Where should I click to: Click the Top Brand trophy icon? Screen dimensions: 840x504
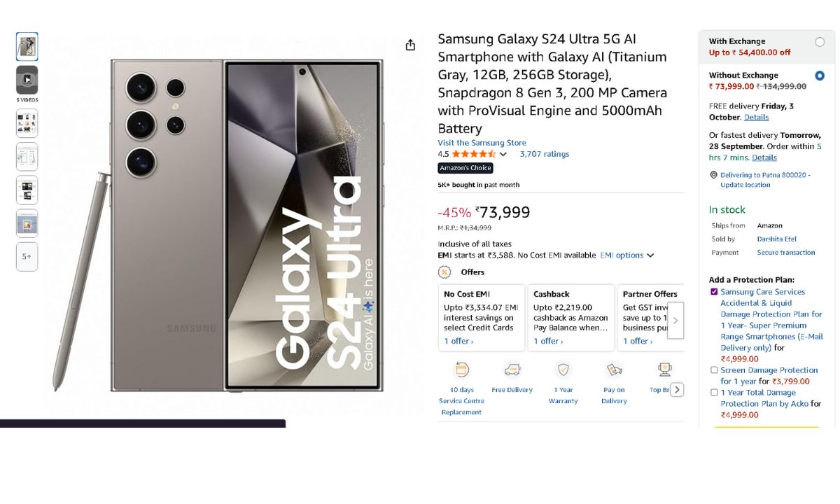(x=664, y=369)
